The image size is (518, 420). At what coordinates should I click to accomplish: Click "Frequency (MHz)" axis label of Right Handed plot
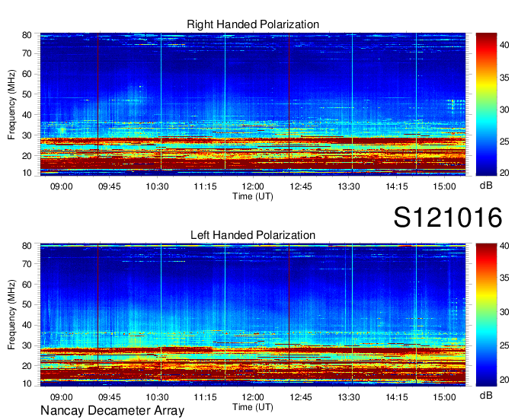[11, 104]
